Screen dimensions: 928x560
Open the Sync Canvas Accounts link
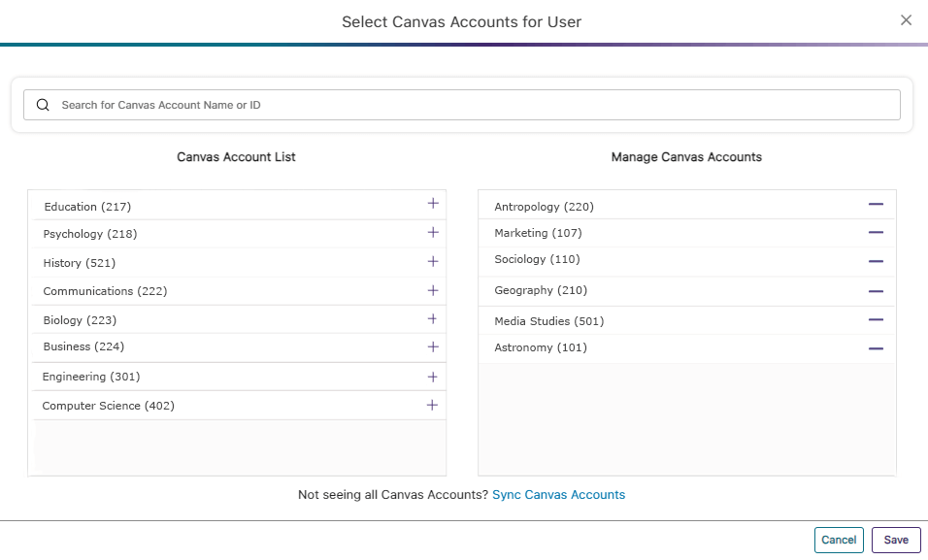(x=558, y=495)
